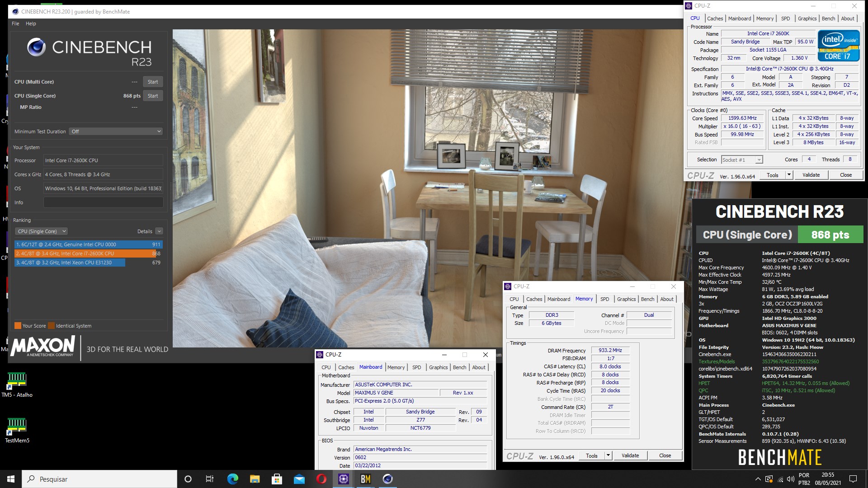Launch Microsoft Edge from taskbar
Image resolution: width=868 pixels, height=488 pixels.
tap(232, 479)
